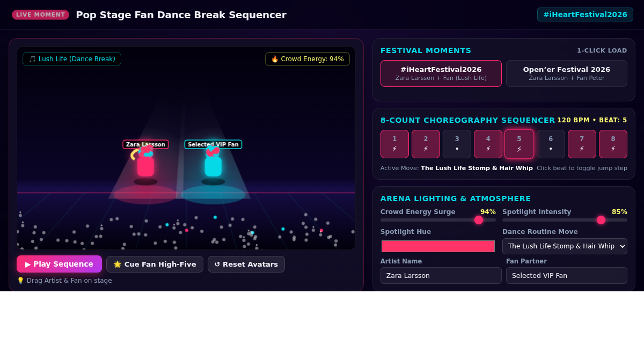Click the Crowd Energy 94% indicator
The width and height of the screenshot is (644, 338).
tap(308, 59)
